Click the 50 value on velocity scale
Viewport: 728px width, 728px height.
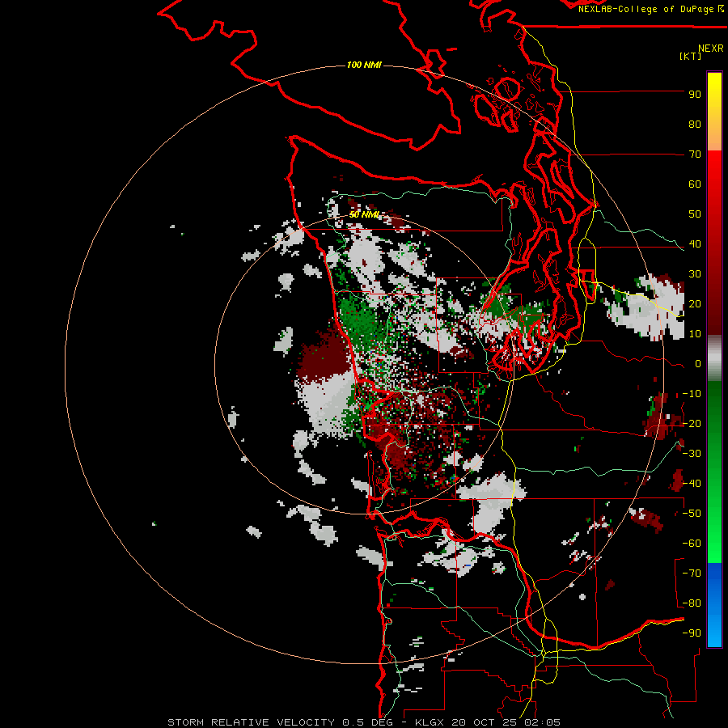695,214
